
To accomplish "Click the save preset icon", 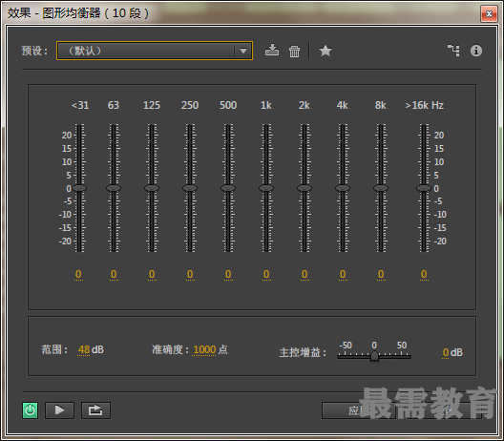I will pos(272,51).
